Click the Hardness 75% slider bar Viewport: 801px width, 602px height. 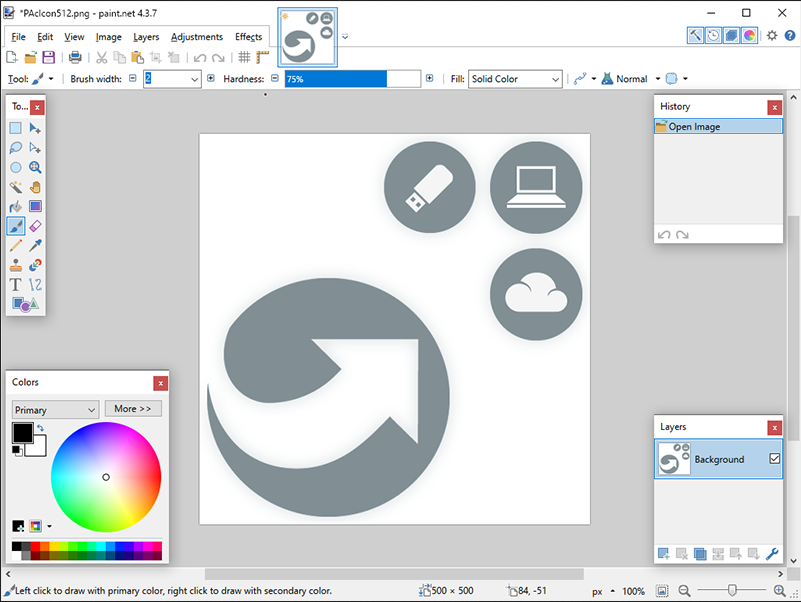(352, 79)
